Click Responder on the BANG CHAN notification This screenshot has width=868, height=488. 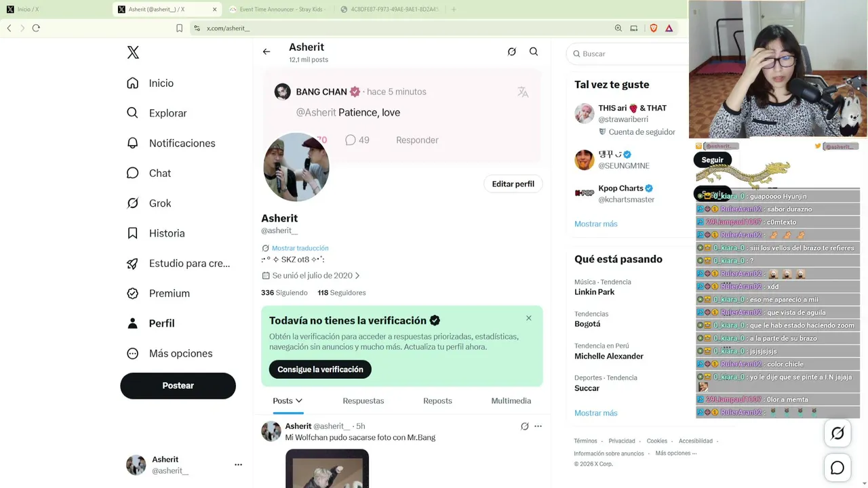[x=417, y=140]
